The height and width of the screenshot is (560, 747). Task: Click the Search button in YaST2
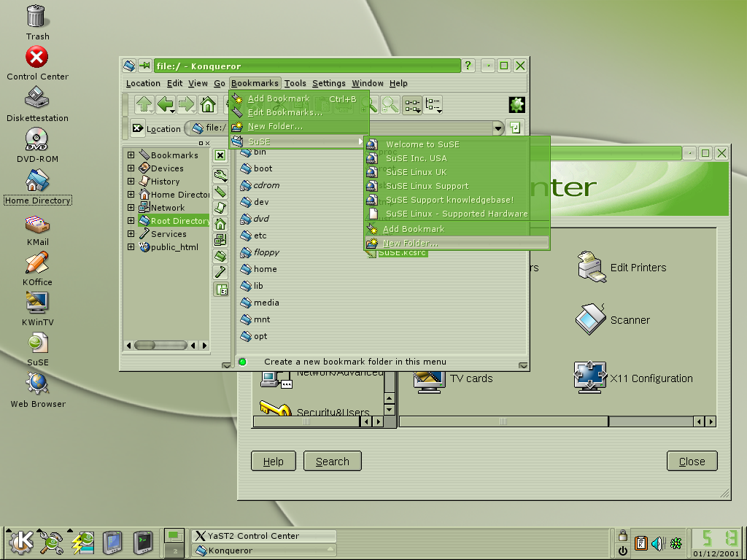pyautogui.click(x=333, y=461)
